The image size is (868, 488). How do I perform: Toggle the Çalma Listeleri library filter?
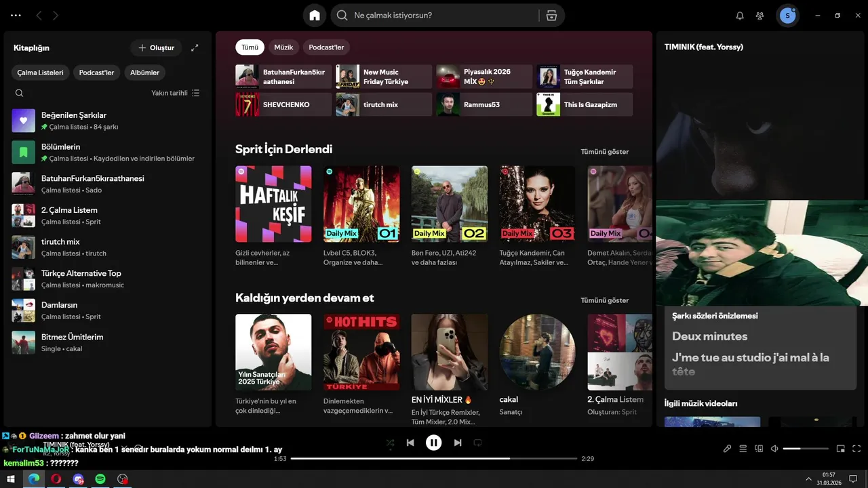tap(41, 73)
